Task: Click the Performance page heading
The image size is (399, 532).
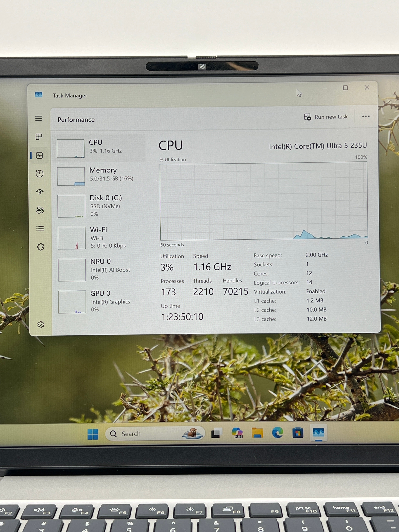Action: coord(76,120)
